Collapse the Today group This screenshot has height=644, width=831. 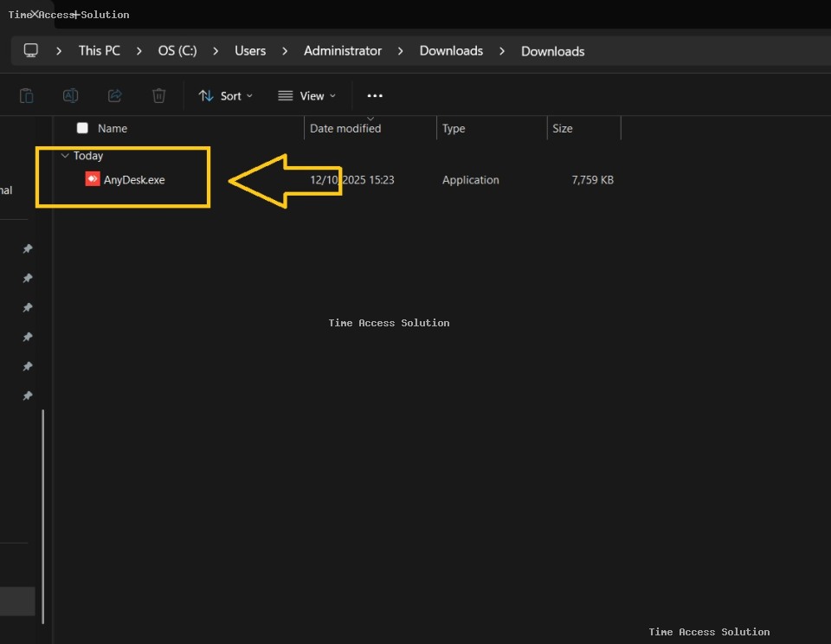65,156
